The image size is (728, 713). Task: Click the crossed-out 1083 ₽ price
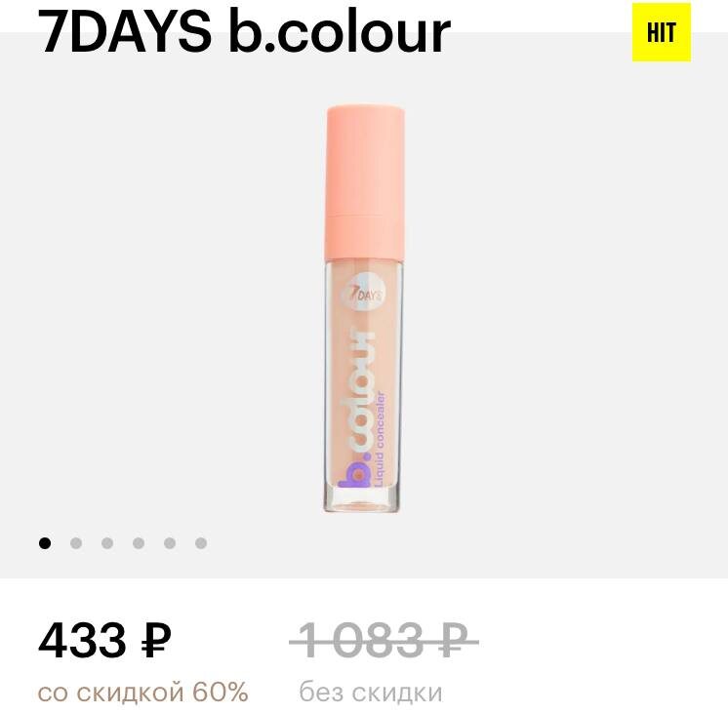384,641
